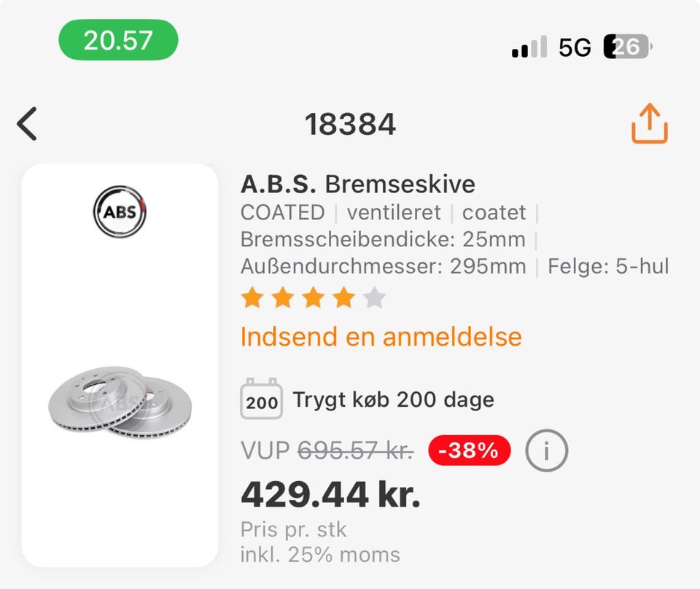The width and height of the screenshot is (700, 589).
Task: Tap the back arrow chevron
Action: [x=27, y=124]
